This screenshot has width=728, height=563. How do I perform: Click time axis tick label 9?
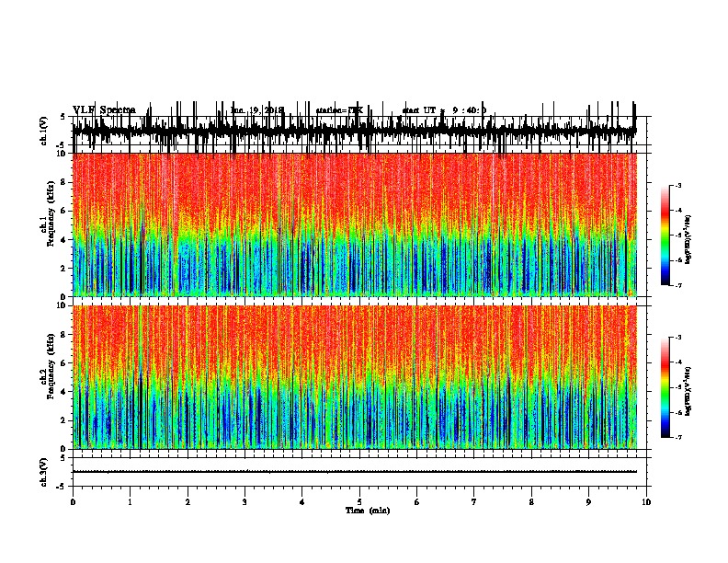coord(588,502)
